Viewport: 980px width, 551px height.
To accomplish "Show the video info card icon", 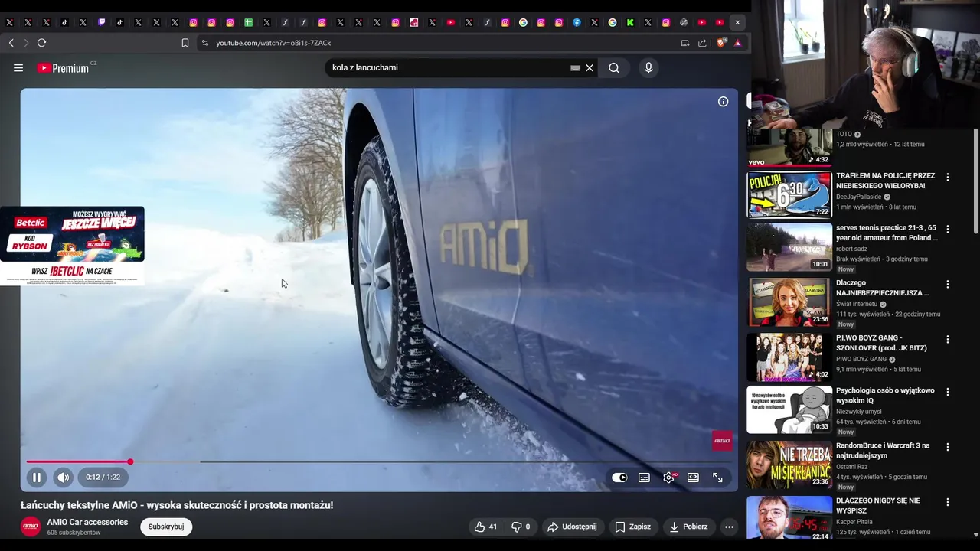I will [723, 101].
